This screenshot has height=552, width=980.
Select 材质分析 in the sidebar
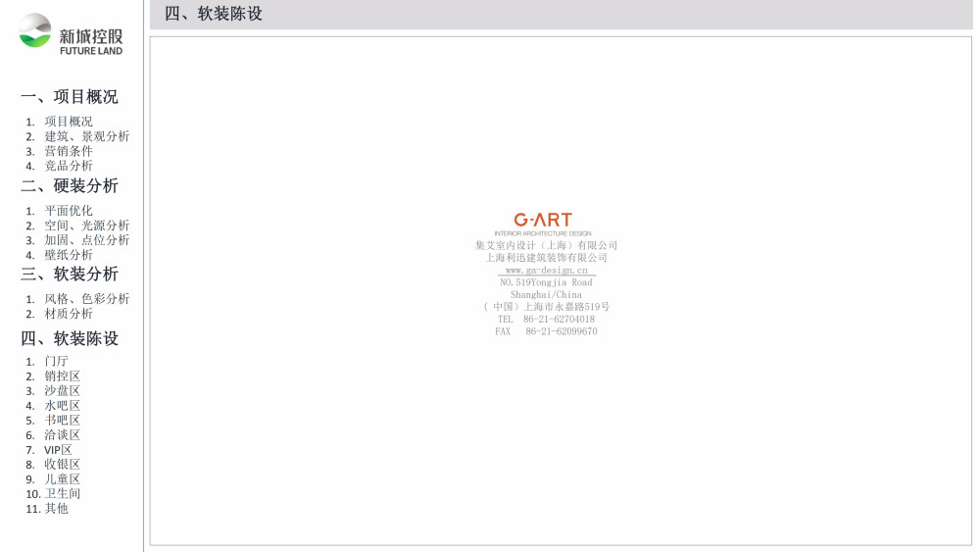[x=69, y=314]
